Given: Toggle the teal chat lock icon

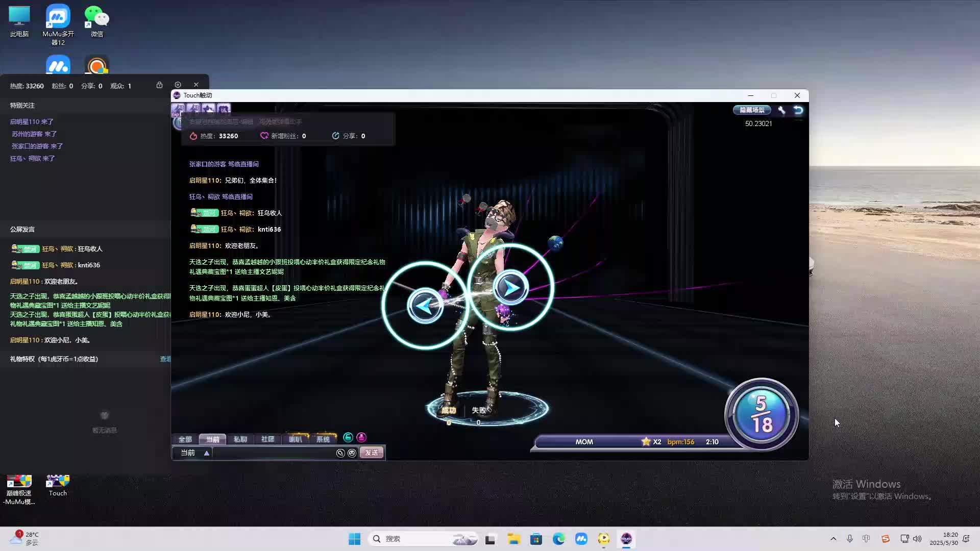Looking at the screenshot, I should (x=348, y=437).
